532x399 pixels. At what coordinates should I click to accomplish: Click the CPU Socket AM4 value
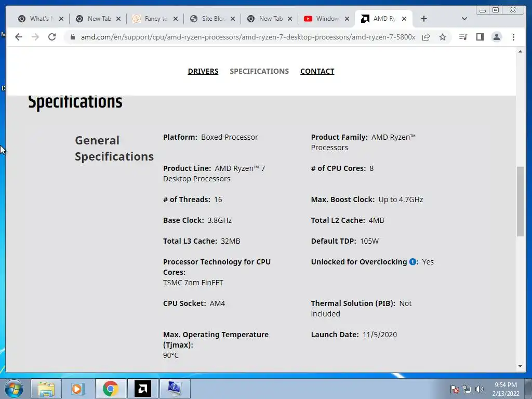pos(217,303)
